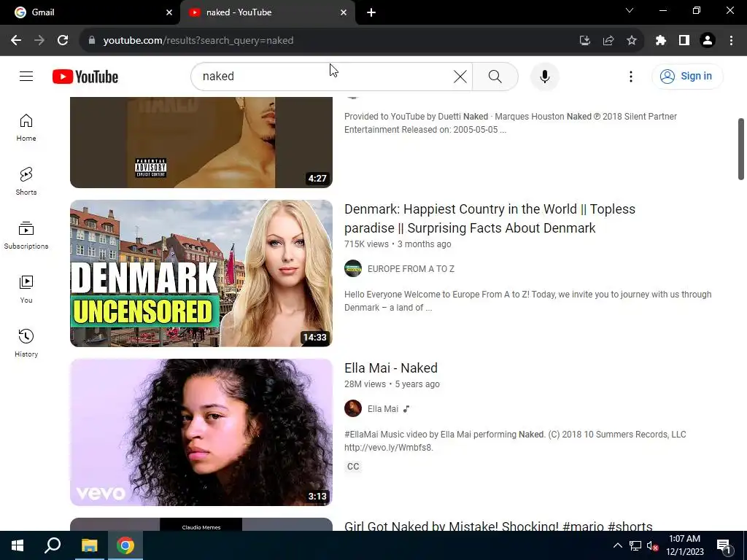
Task: Clear the search box with the X icon
Action: [x=460, y=76]
